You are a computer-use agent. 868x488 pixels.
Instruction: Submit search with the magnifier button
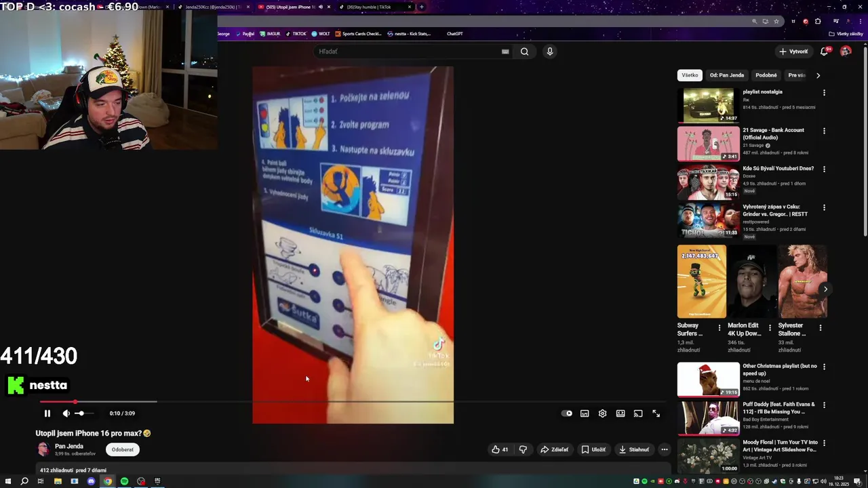pos(524,52)
